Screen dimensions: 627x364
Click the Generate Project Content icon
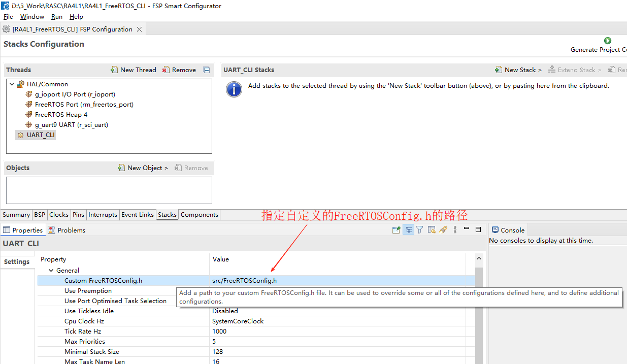coord(608,41)
